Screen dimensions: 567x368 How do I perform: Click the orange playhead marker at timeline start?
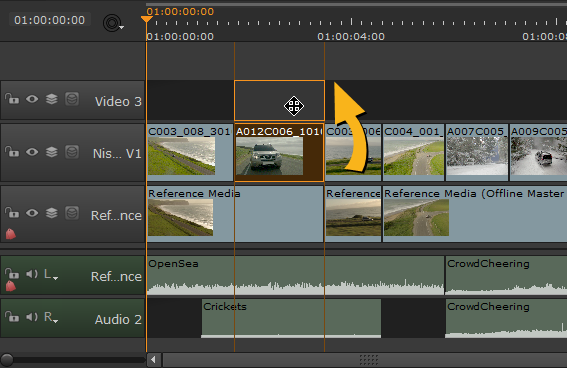(146, 19)
